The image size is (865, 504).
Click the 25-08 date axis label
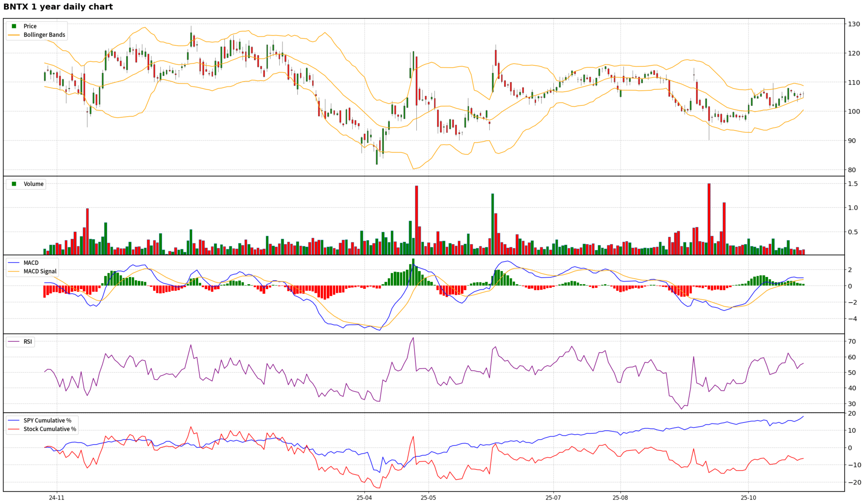[620, 498]
